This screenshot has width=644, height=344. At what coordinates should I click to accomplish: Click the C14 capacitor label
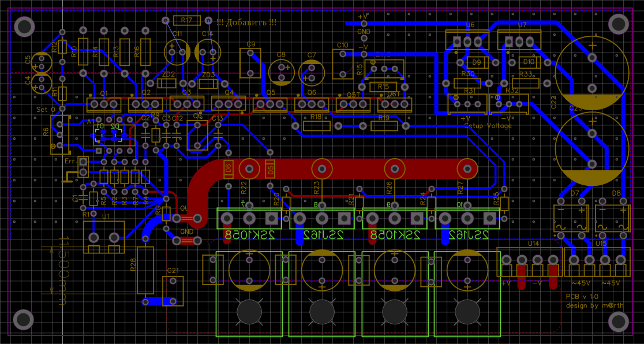pyautogui.click(x=207, y=33)
